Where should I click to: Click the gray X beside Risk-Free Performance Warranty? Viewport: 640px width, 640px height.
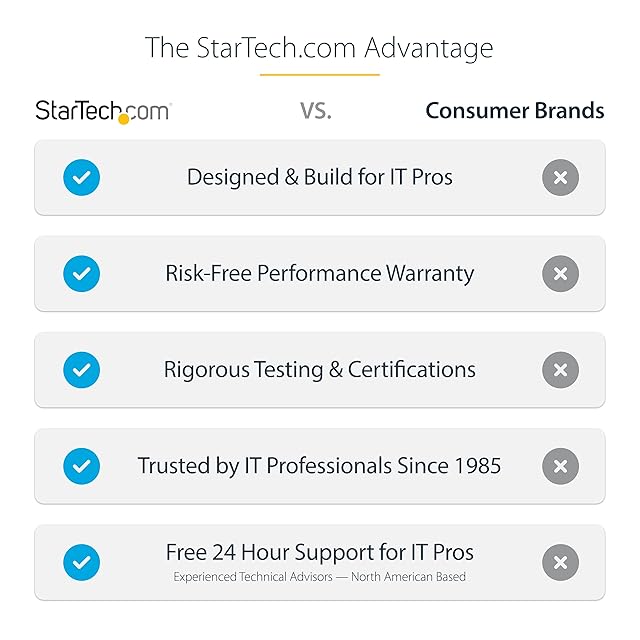pos(560,274)
